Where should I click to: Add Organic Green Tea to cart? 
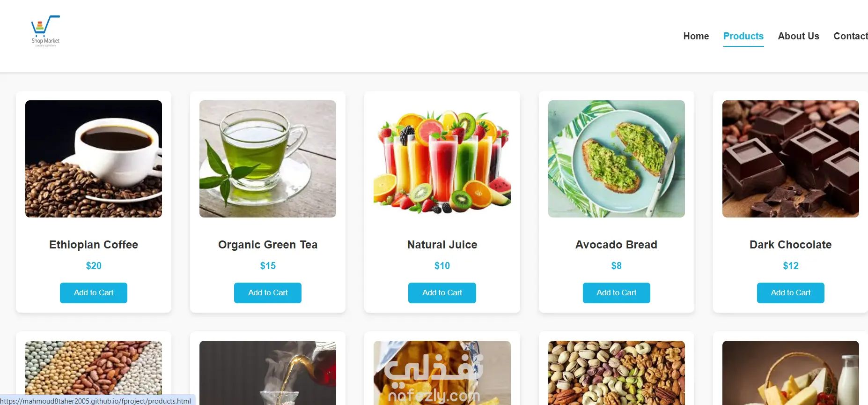pyautogui.click(x=268, y=293)
